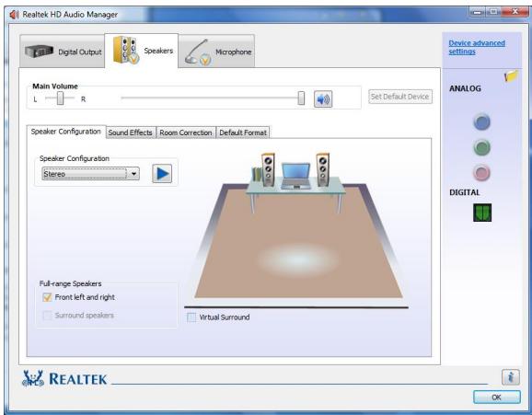Click the green analog jack connector
Screen dimensions: 532x415
point(481,147)
